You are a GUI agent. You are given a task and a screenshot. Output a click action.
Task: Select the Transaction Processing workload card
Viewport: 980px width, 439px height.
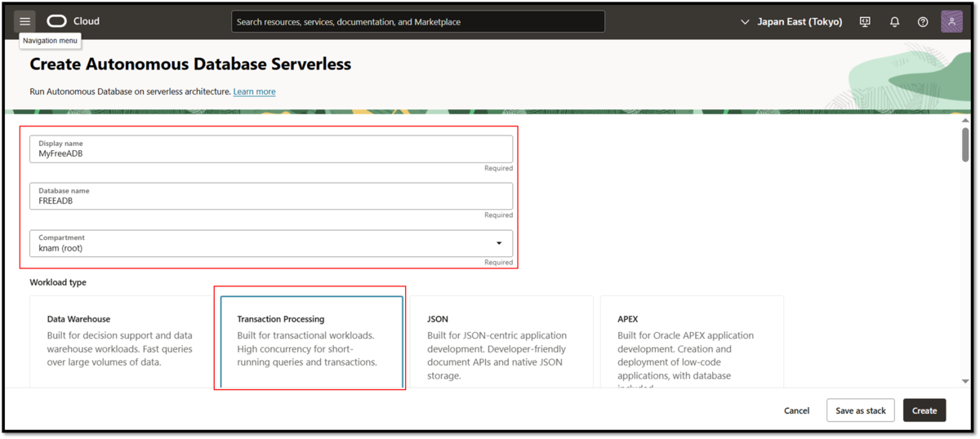[311, 341]
